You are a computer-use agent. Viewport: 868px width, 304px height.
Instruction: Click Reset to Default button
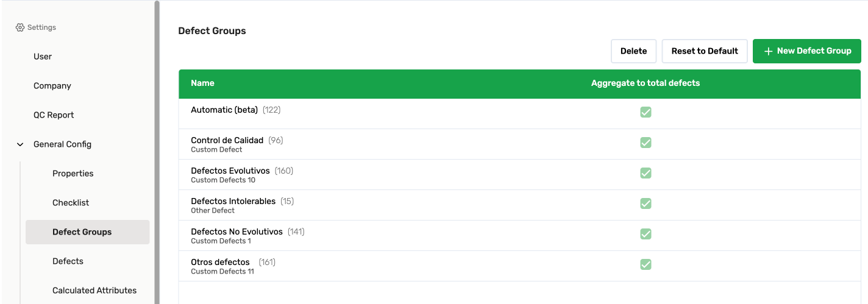tap(705, 51)
